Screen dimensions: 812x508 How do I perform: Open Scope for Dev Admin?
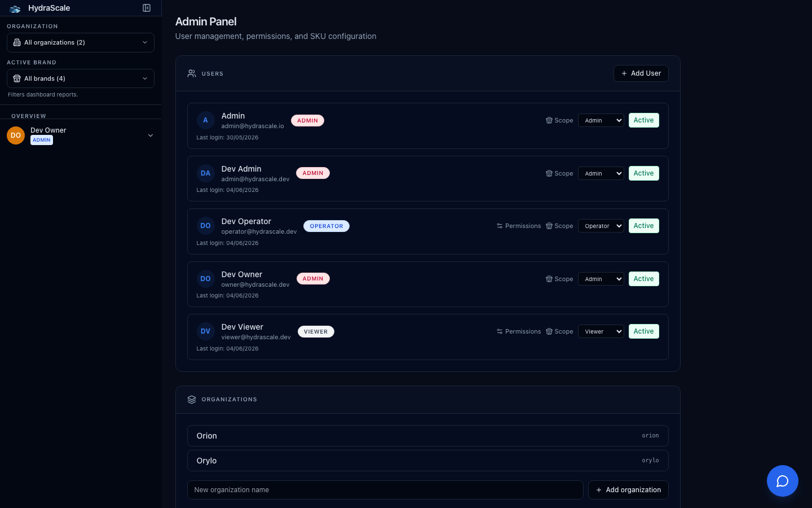tap(559, 173)
